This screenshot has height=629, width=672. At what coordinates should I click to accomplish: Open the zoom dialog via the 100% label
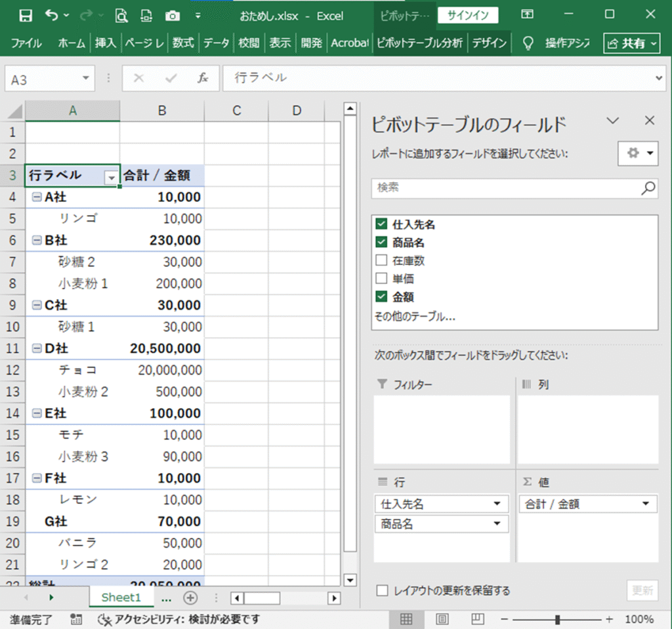click(x=639, y=620)
